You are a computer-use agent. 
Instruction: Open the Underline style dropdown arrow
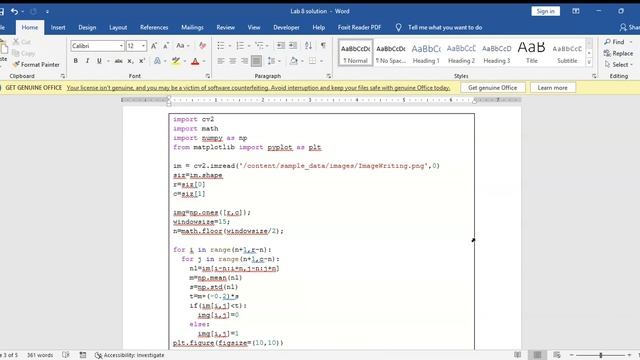(x=108, y=61)
